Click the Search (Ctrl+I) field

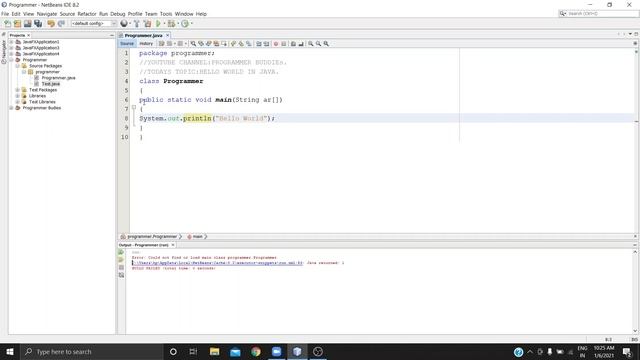[598, 14]
